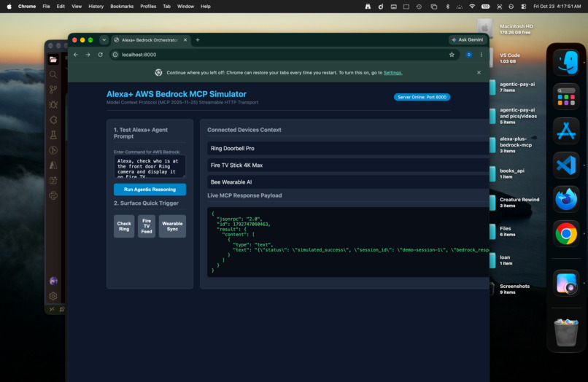The image size is (588, 382).
Task: Select books_api desktop folder
Action: coord(507,174)
